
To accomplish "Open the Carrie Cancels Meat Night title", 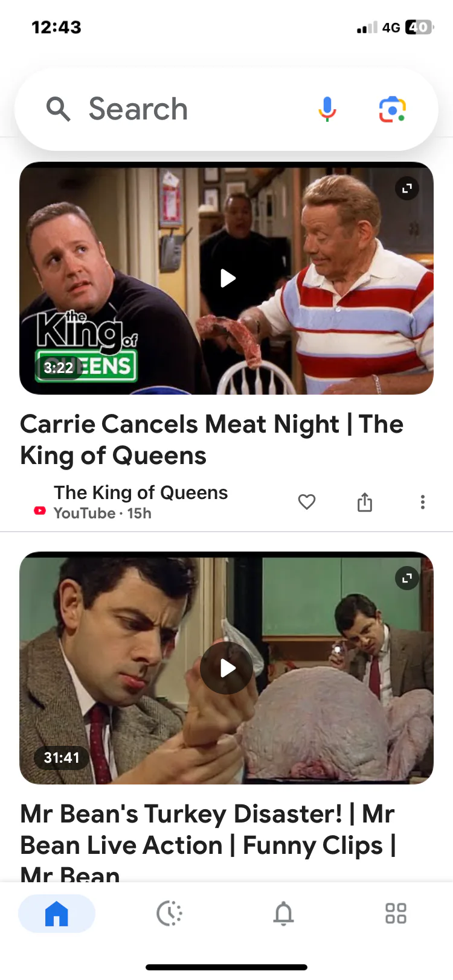I will (x=211, y=440).
